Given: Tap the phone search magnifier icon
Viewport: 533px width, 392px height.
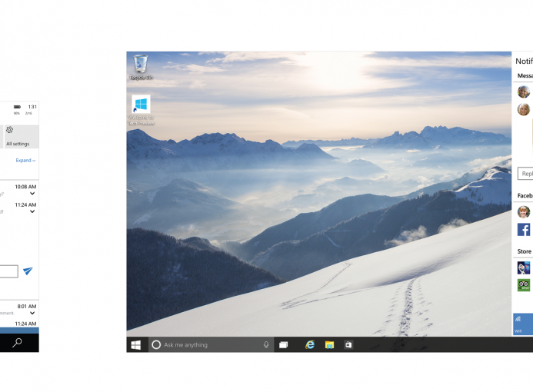Looking at the screenshot, I should 17,342.
